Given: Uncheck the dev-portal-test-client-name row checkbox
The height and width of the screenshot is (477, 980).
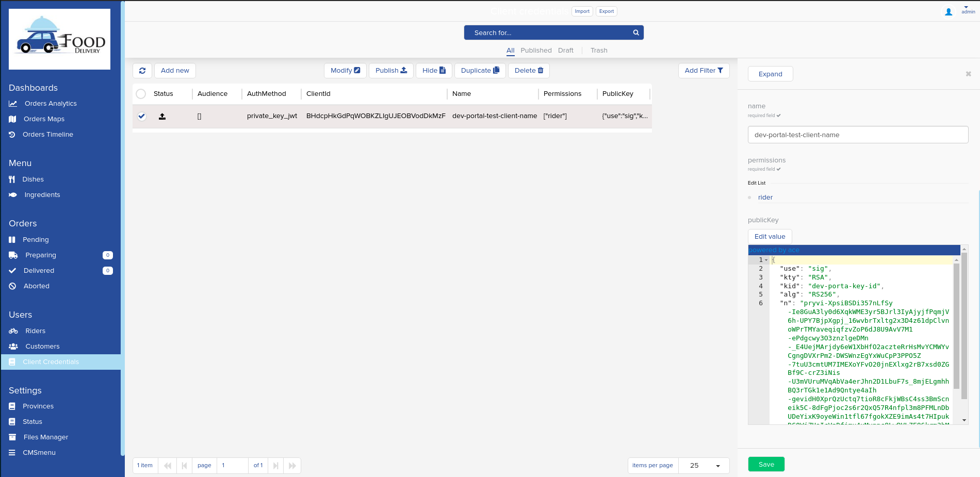Looking at the screenshot, I should pos(141,116).
